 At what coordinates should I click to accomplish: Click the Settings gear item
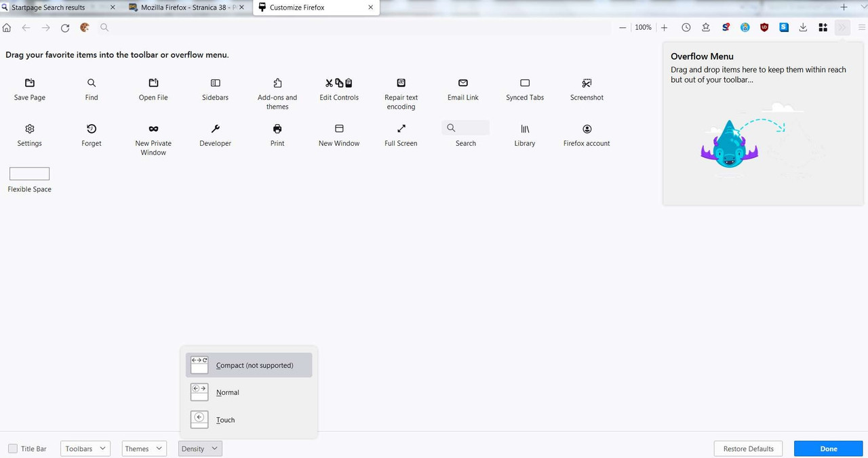(x=30, y=128)
